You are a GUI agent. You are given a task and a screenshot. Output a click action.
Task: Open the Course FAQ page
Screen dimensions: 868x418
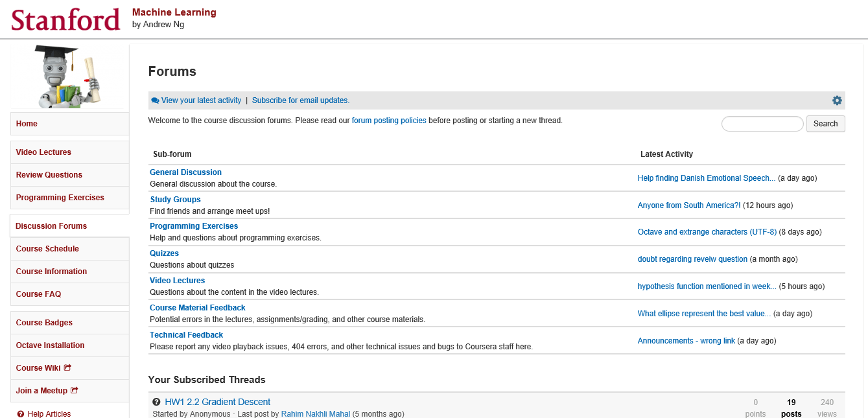coord(38,294)
